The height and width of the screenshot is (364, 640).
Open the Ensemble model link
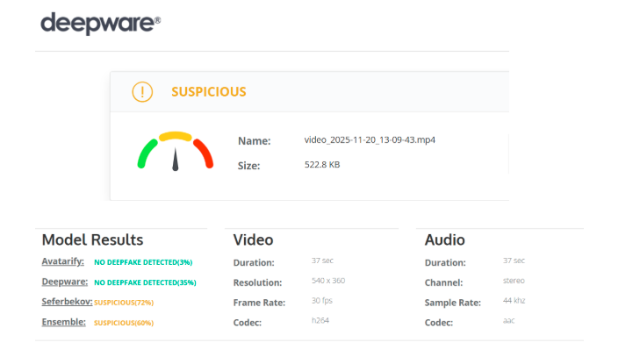tap(63, 322)
